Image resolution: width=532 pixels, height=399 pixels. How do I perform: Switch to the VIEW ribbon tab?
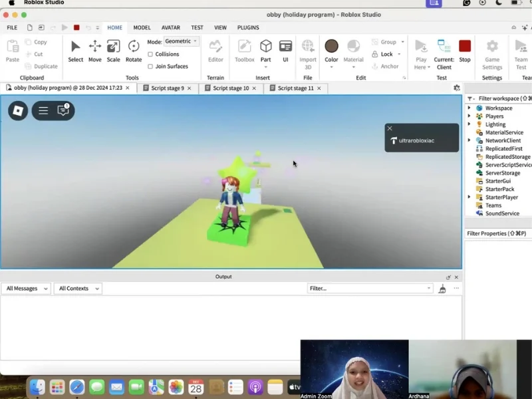[x=220, y=27]
